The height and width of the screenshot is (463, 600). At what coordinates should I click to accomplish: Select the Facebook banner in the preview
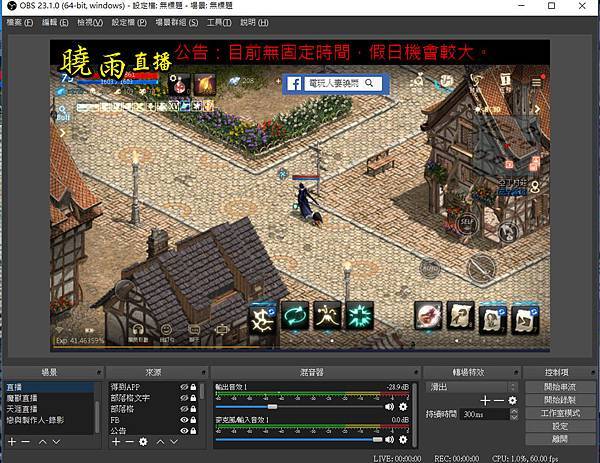(336, 83)
